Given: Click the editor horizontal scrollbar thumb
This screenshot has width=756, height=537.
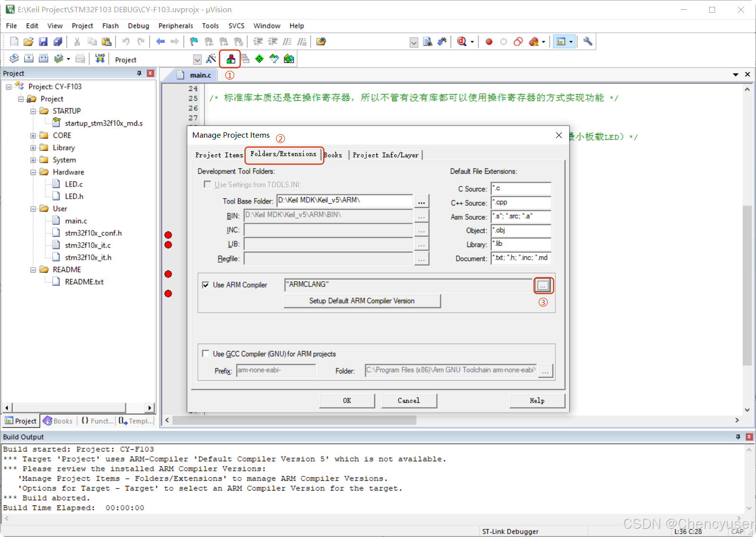Looking at the screenshot, I should pos(295,420).
